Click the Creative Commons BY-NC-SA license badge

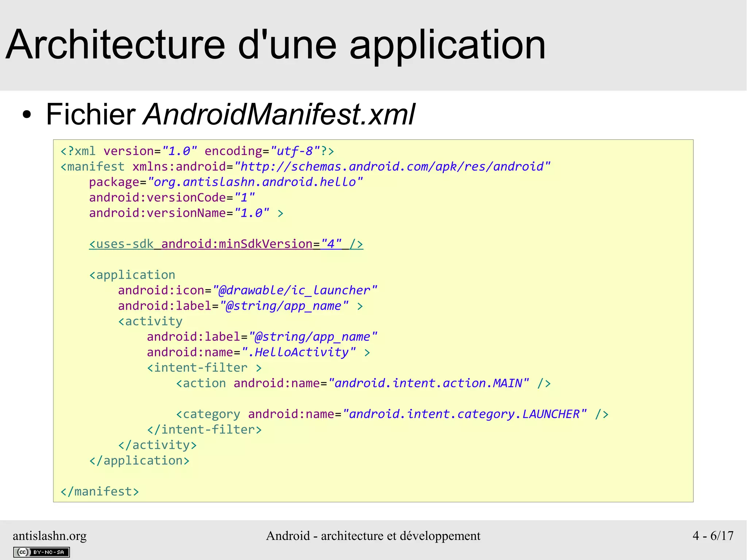[42, 552]
